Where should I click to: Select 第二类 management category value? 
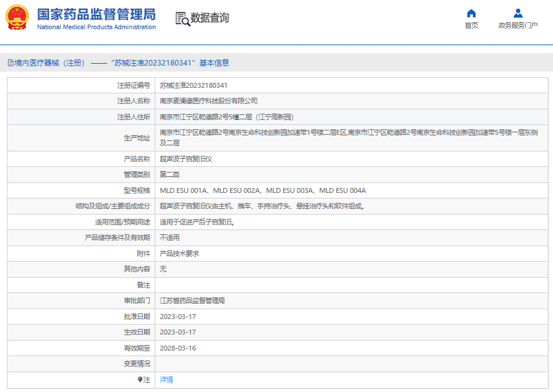click(x=169, y=174)
